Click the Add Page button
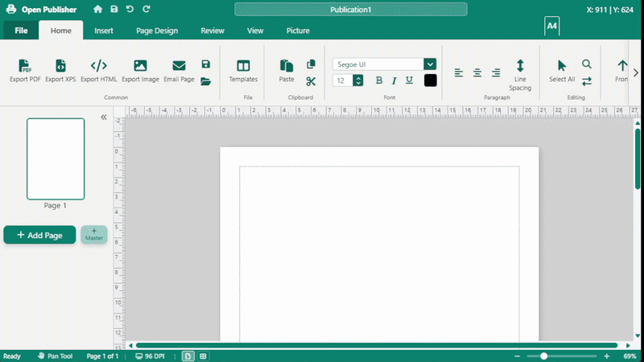 (x=39, y=235)
